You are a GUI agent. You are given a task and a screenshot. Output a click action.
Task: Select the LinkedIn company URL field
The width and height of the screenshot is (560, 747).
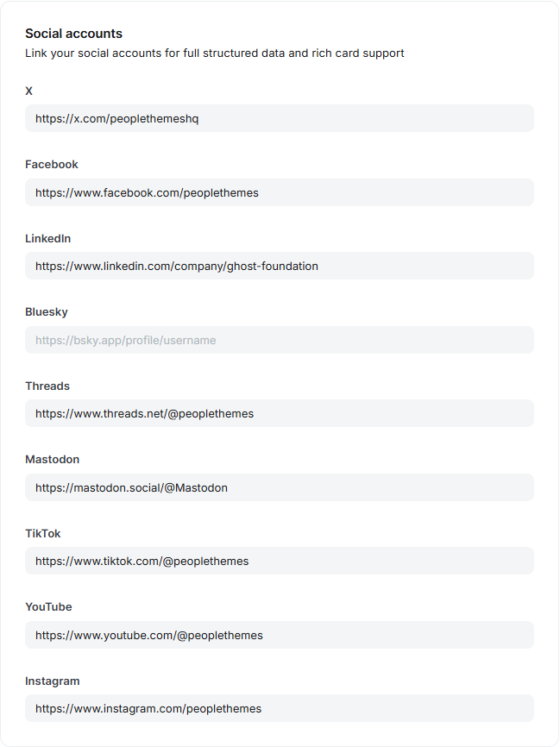280,266
